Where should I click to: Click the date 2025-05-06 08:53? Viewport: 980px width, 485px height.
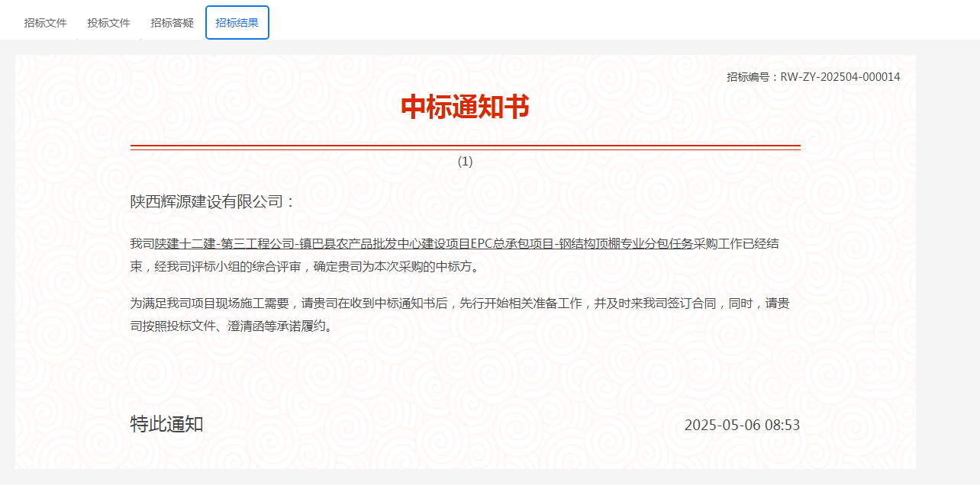point(742,426)
